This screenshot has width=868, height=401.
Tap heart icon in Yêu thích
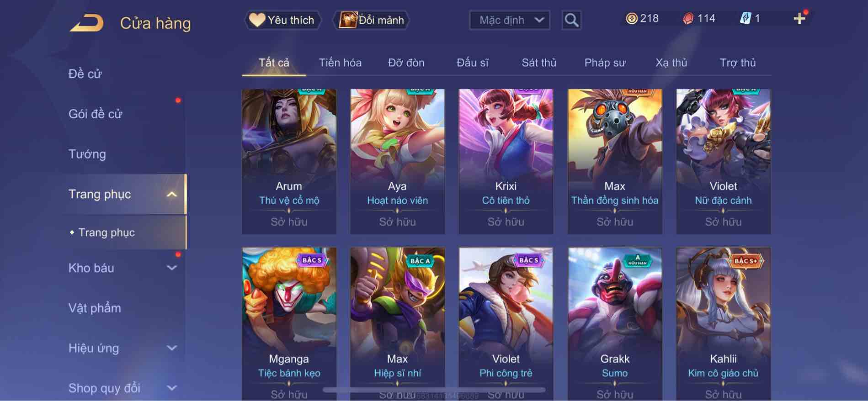point(257,20)
